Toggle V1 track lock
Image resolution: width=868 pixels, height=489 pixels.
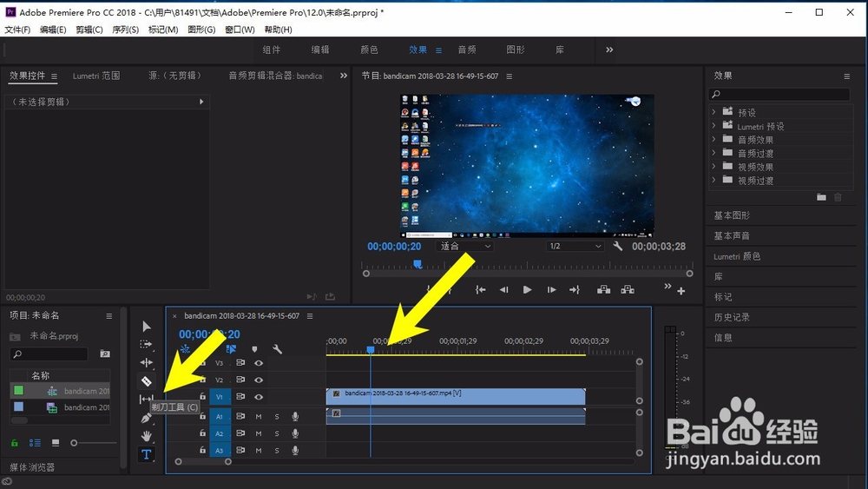(x=202, y=397)
